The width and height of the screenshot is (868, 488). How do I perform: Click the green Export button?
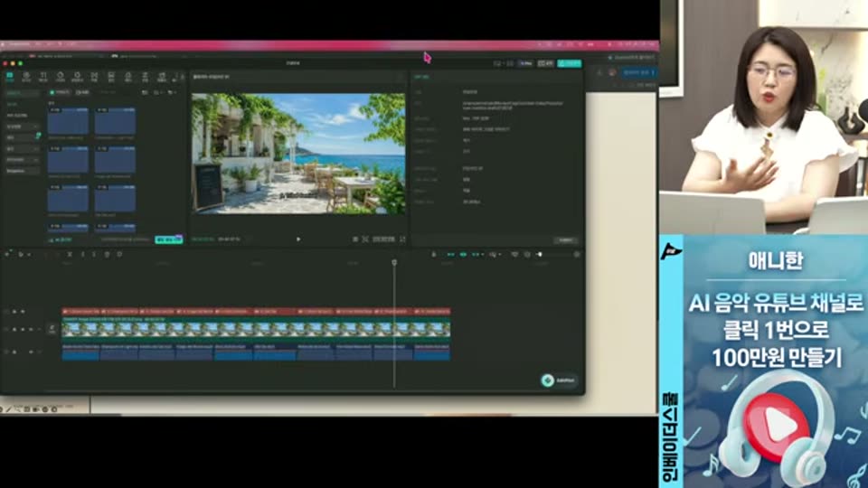tap(570, 63)
